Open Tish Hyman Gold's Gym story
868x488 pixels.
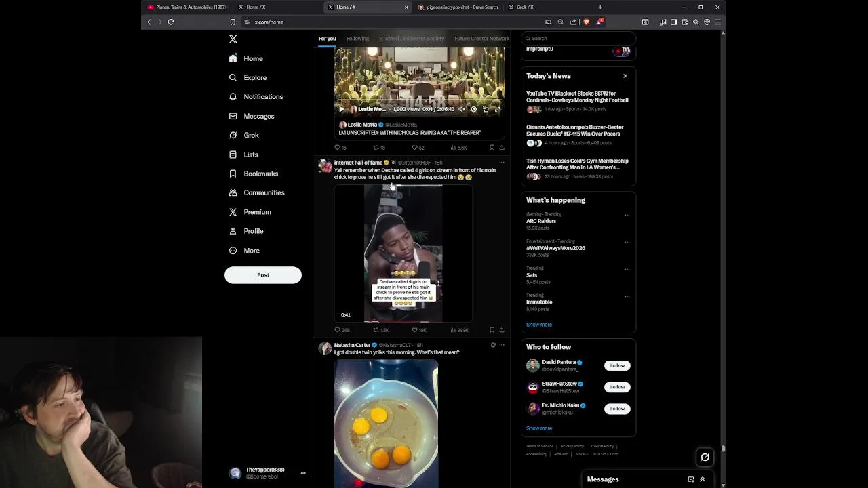coord(578,168)
